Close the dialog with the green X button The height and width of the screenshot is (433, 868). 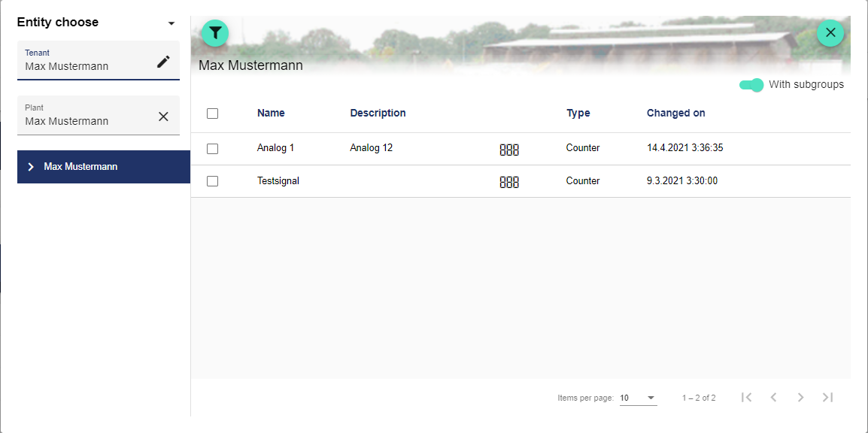(830, 33)
